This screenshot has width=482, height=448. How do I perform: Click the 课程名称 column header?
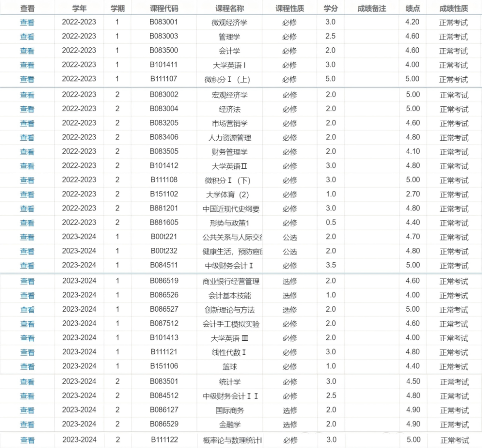tap(229, 8)
